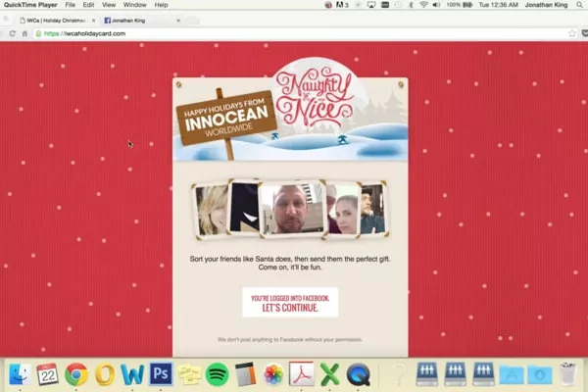Click the green padlock in address bar
The width and height of the screenshot is (588, 392).
[x=38, y=33]
